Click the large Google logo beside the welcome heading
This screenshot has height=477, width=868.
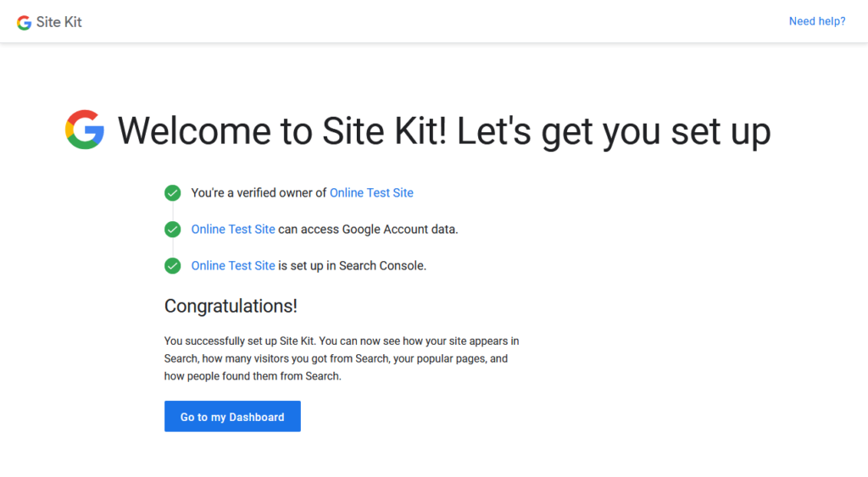point(85,130)
